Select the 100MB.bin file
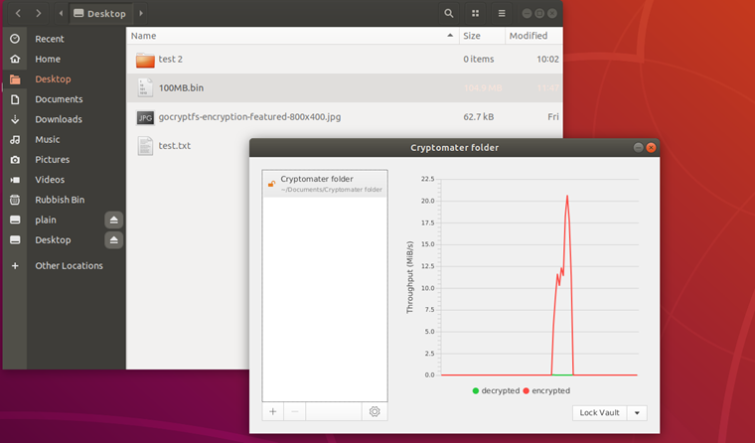The image size is (755, 443). click(x=344, y=88)
